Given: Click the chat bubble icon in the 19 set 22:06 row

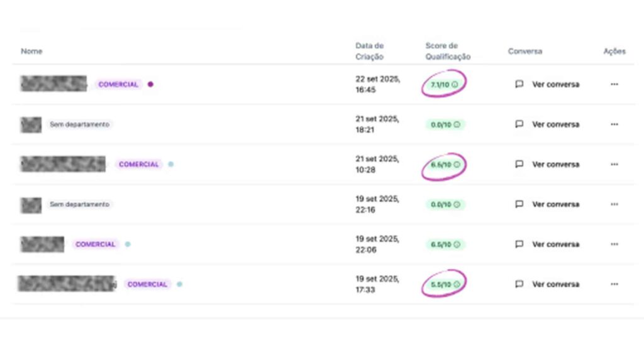Looking at the screenshot, I should pos(519,244).
